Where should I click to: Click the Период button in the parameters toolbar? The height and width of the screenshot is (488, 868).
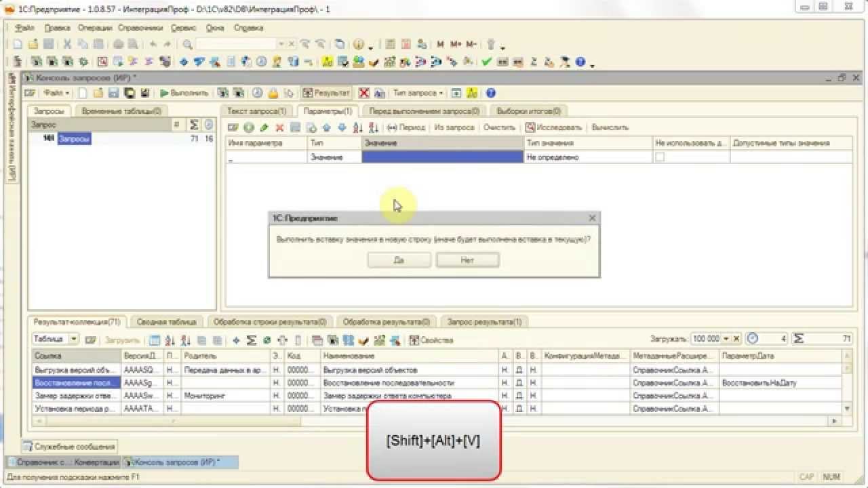(406, 127)
